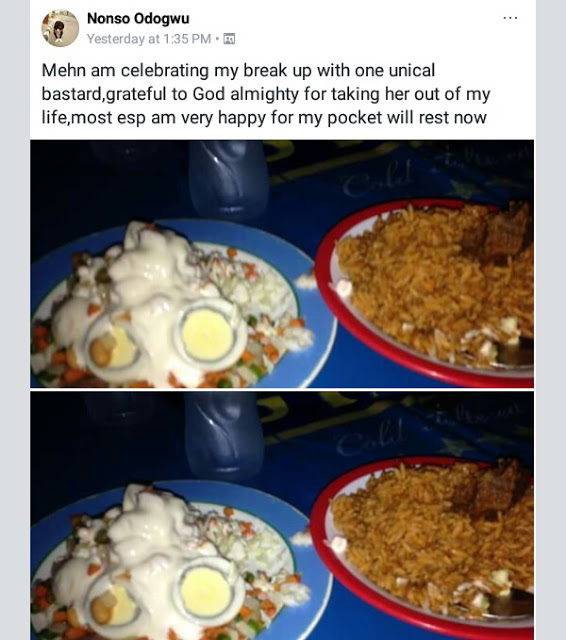
Task: Tap the boiled egg half in bottom photo
Action: pos(208,591)
